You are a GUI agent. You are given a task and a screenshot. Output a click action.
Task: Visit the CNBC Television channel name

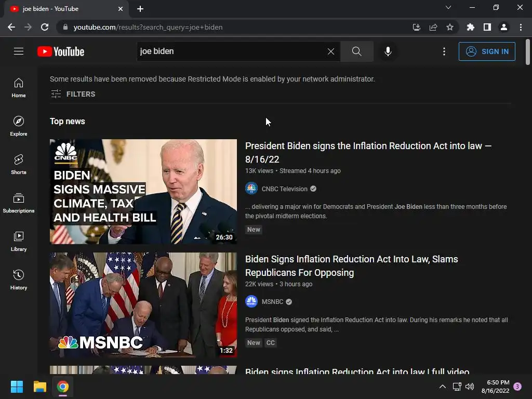click(284, 189)
